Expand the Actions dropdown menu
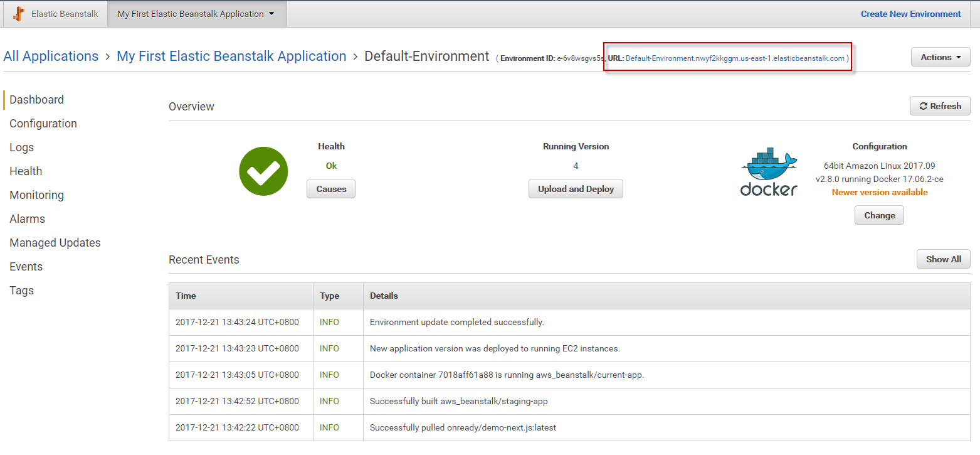 (x=940, y=57)
